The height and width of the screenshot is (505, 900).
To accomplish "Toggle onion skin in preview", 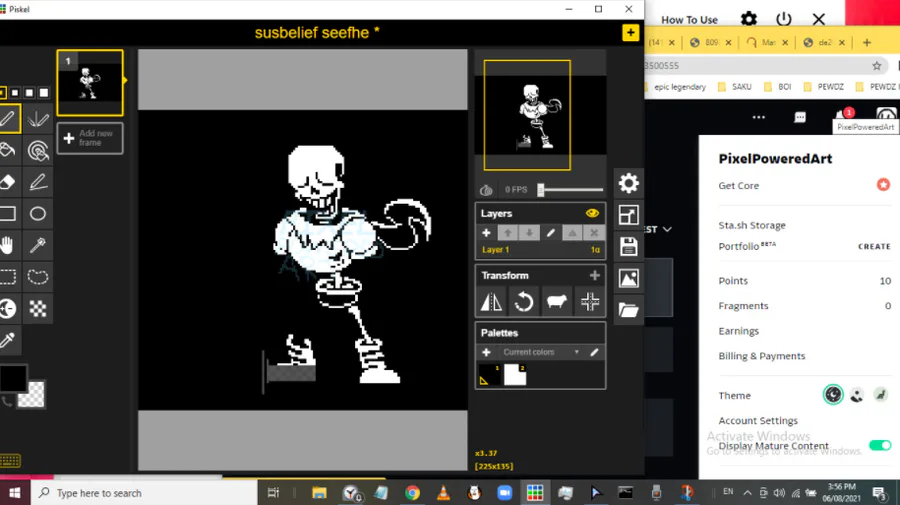I will 486,190.
